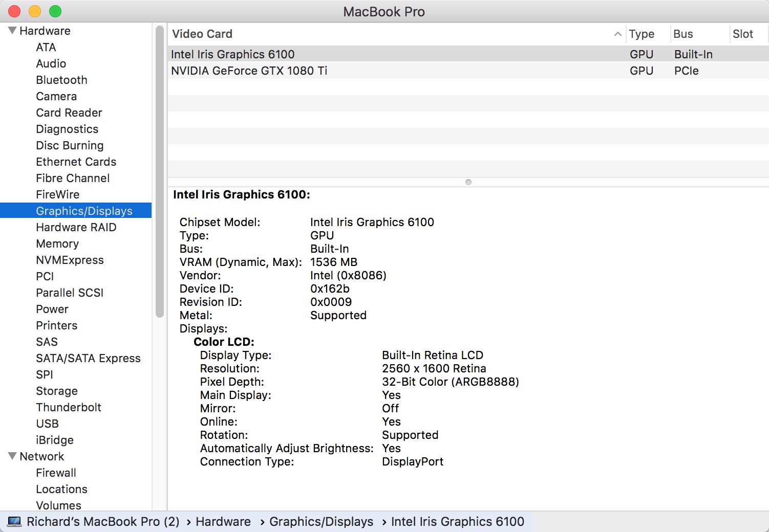769x532 pixels.
Task: Click the Hardware group label
Action: (45, 31)
